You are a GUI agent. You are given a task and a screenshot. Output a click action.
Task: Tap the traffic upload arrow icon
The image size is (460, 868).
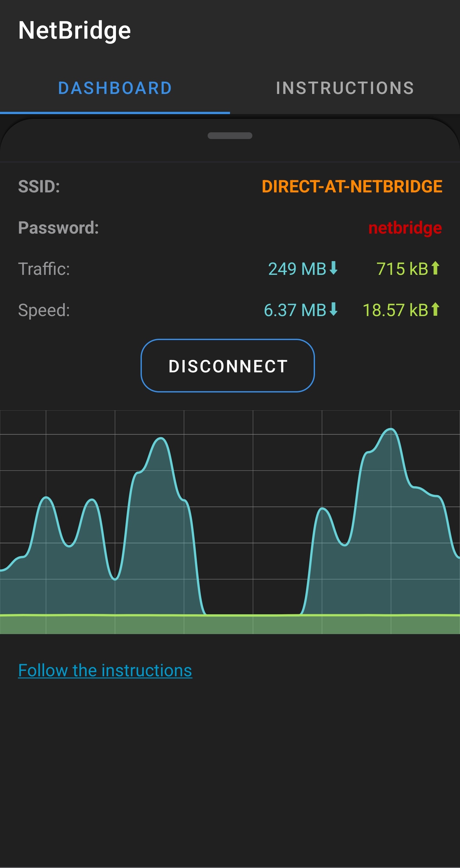[x=435, y=268]
